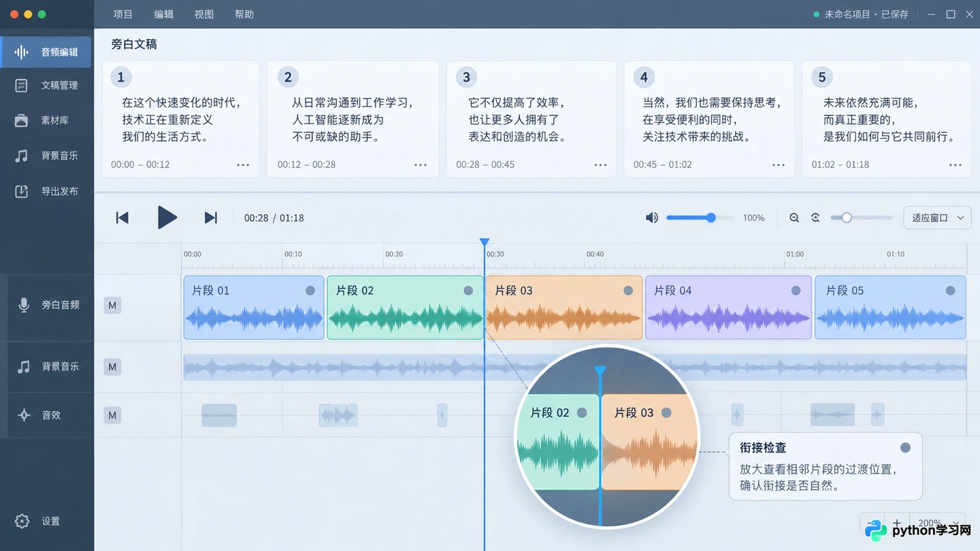Open 背景音乐 in sidebar
The width and height of the screenshot is (980, 551).
coord(46,156)
